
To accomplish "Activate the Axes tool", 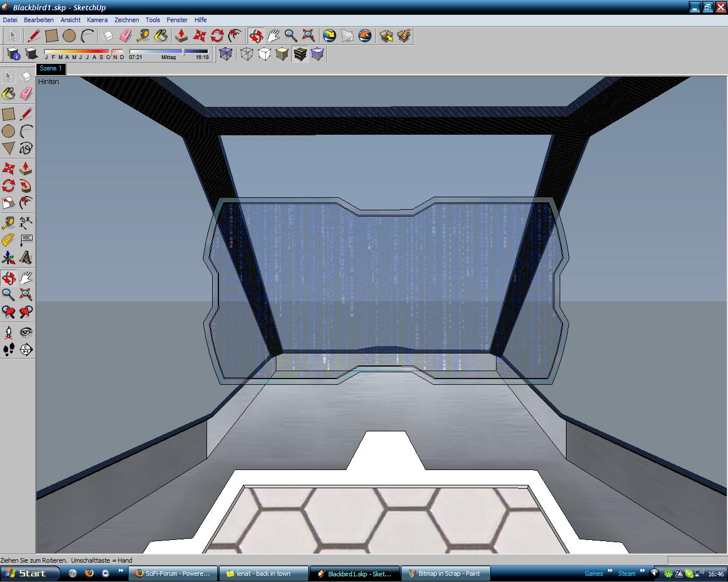I will 9,258.
